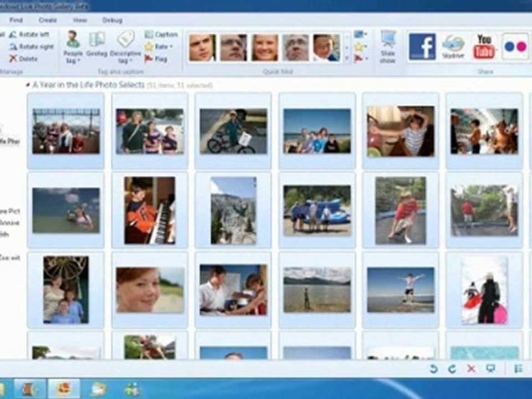The image size is (532, 399).
Task: Click the Geotag icon
Action: coord(96,43)
